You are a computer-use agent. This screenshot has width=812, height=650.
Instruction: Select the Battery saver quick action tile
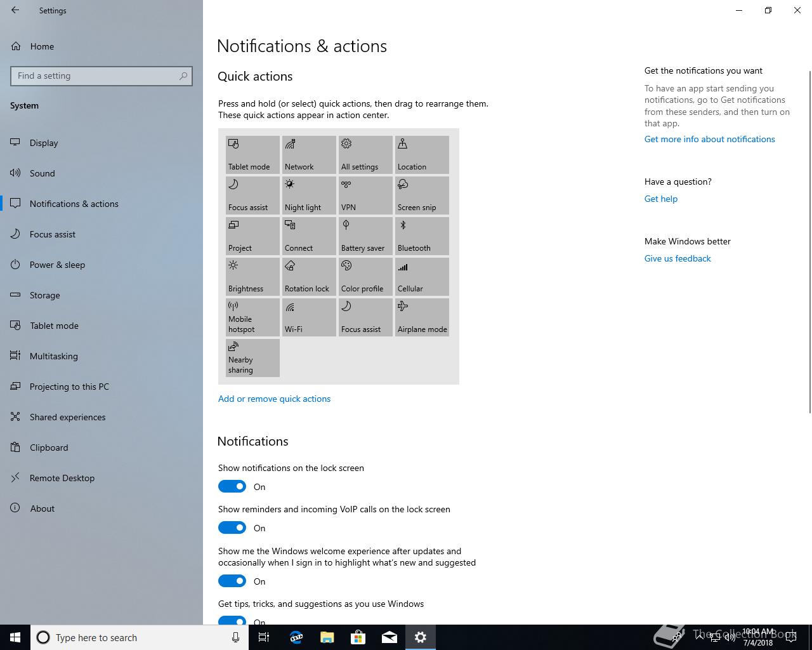pyautogui.click(x=365, y=236)
